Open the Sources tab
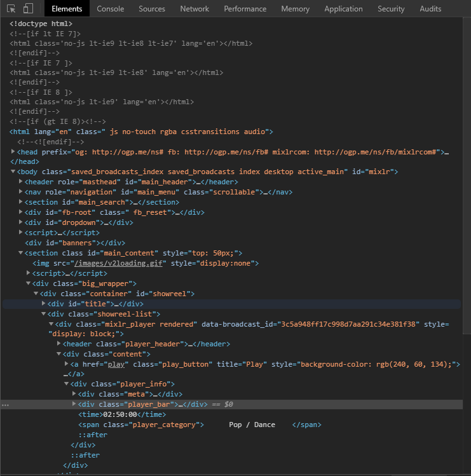 (152, 8)
